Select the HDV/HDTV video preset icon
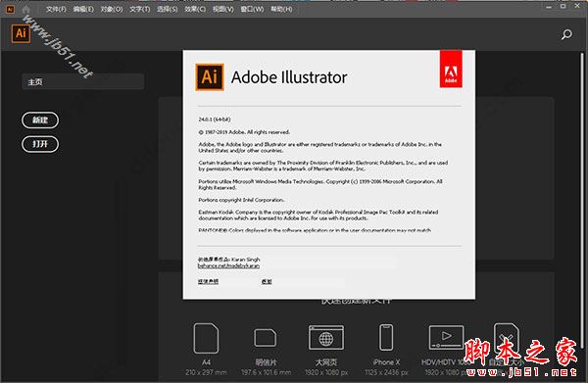This screenshot has width=588, height=383. 446,337
